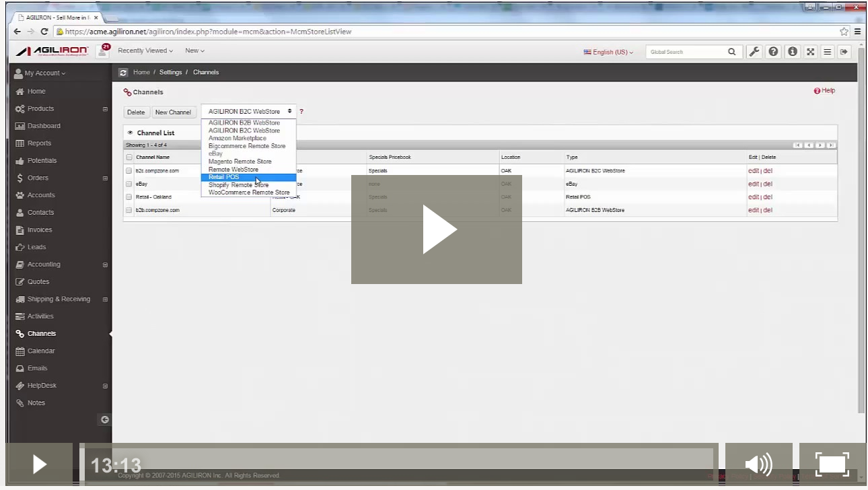
Task: Expand the Orders submenu
Action: (105, 178)
